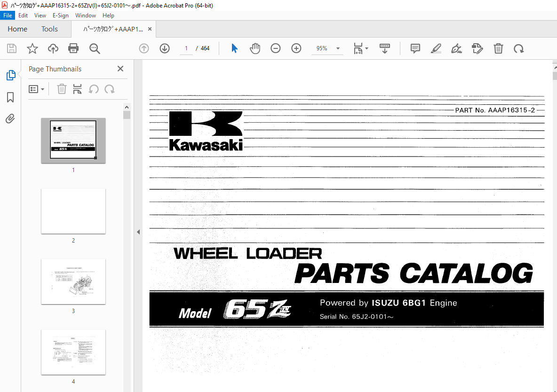Click the document vertical scrollbar thumb
This screenshot has height=392, width=557.
[555, 76]
